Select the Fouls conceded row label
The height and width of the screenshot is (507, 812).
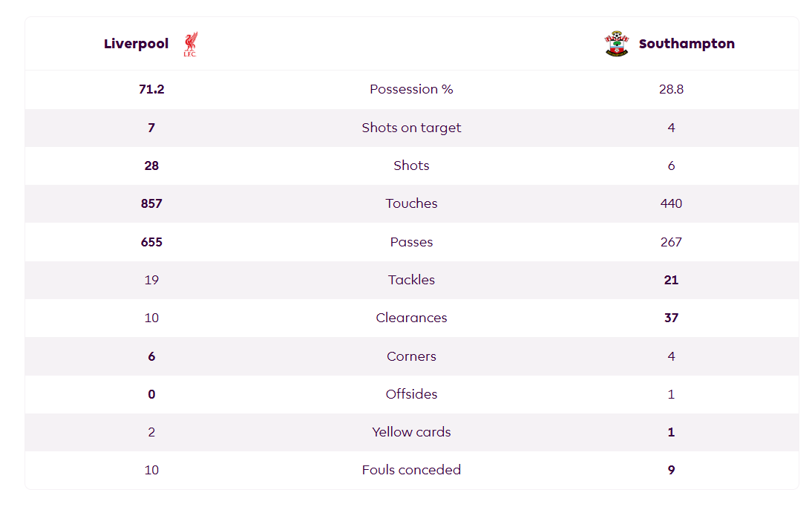pyautogui.click(x=411, y=470)
